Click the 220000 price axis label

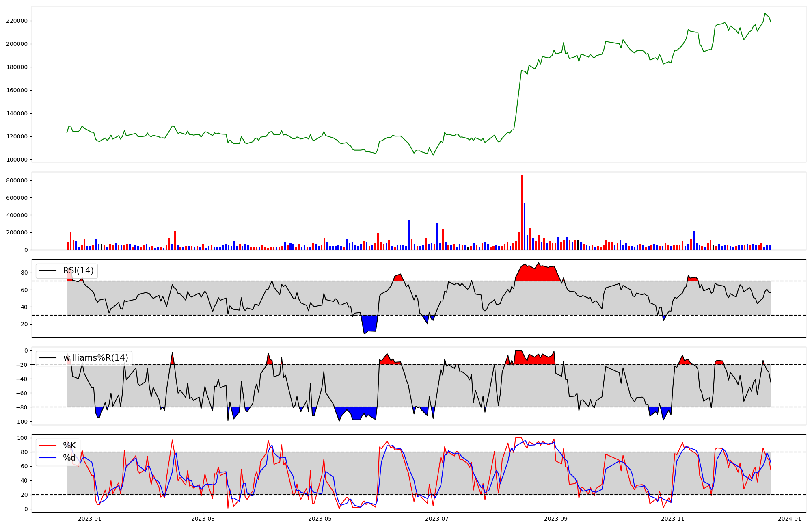(17, 21)
